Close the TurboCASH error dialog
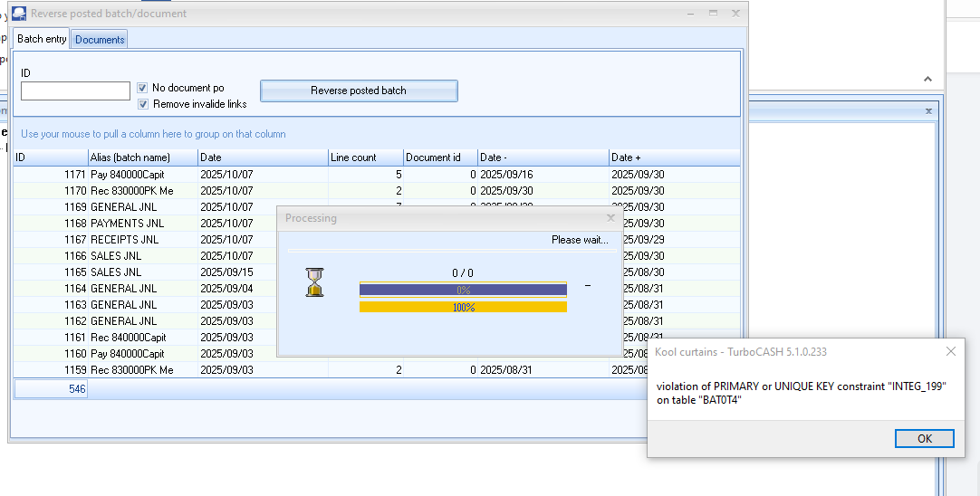 tap(951, 352)
